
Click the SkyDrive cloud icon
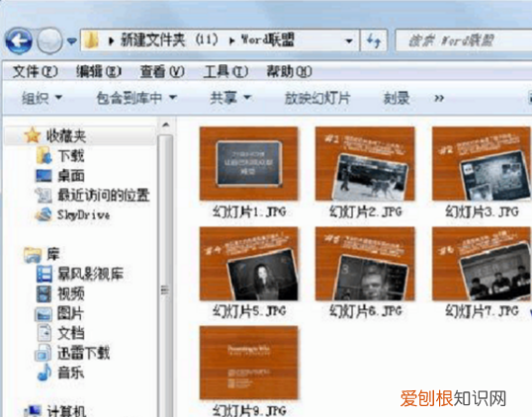pyautogui.click(x=44, y=214)
